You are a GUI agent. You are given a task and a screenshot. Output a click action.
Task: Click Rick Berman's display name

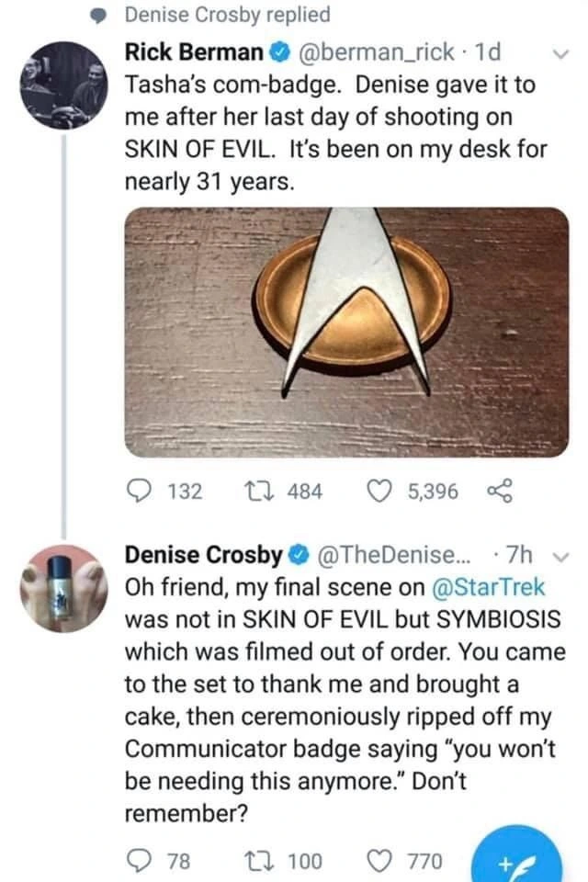tap(194, 52)
